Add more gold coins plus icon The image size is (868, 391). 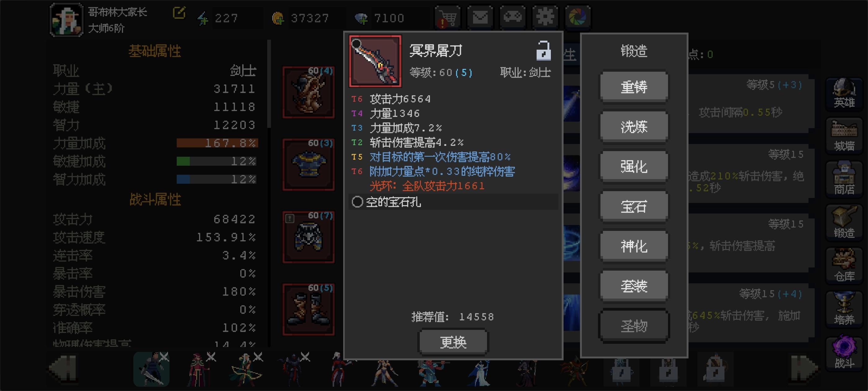[278, 18]
